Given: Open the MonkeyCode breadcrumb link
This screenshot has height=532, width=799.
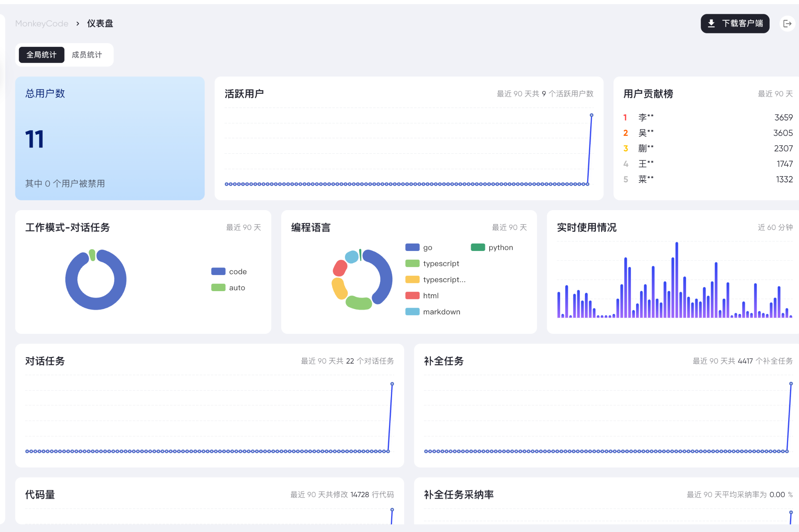Looking at the screenshot, I should pos(42,24).
